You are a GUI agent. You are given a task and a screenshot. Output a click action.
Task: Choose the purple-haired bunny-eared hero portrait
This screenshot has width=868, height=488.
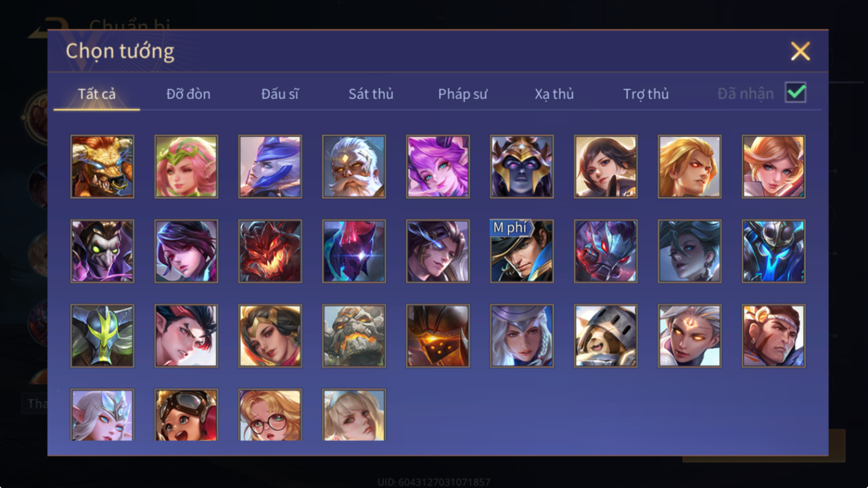pos(437,167)
